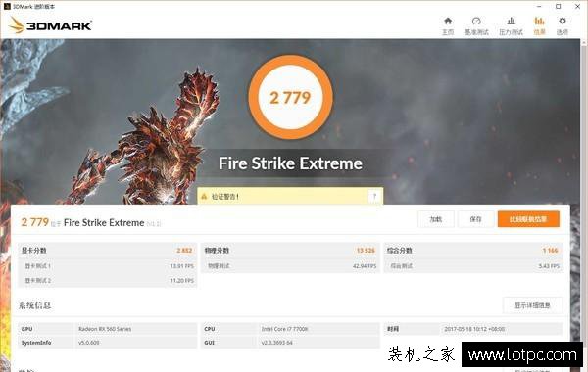Click the SystemInfo version v5.0.609

coord(89,343)
